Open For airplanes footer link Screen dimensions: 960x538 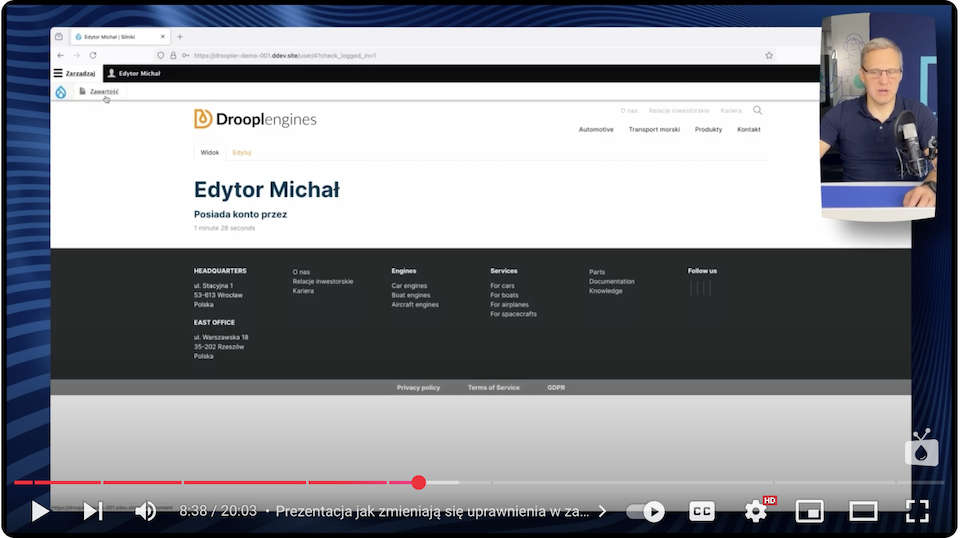click(x=509, y=304)
